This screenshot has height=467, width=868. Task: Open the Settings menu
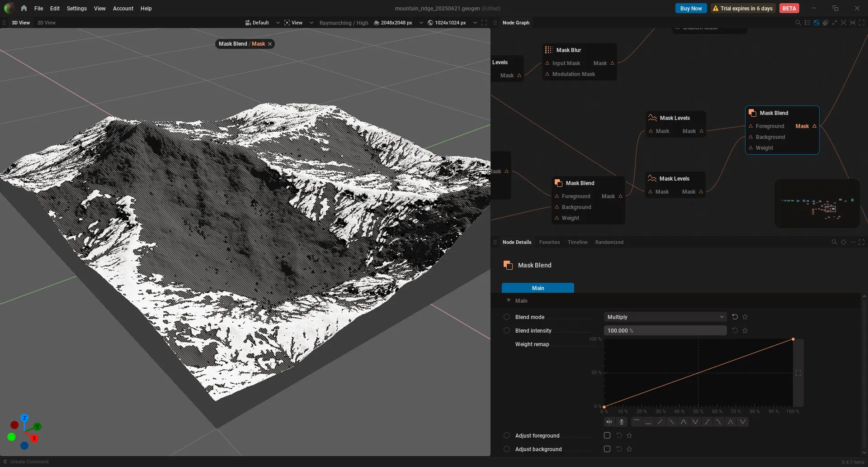(x=76, y=8)
